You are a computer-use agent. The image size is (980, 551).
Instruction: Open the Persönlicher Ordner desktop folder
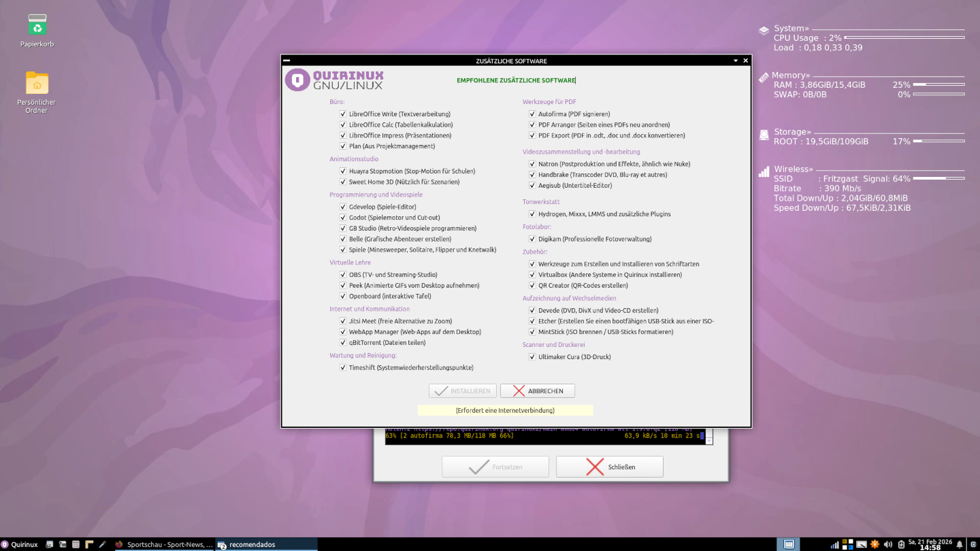coord(37,83)
